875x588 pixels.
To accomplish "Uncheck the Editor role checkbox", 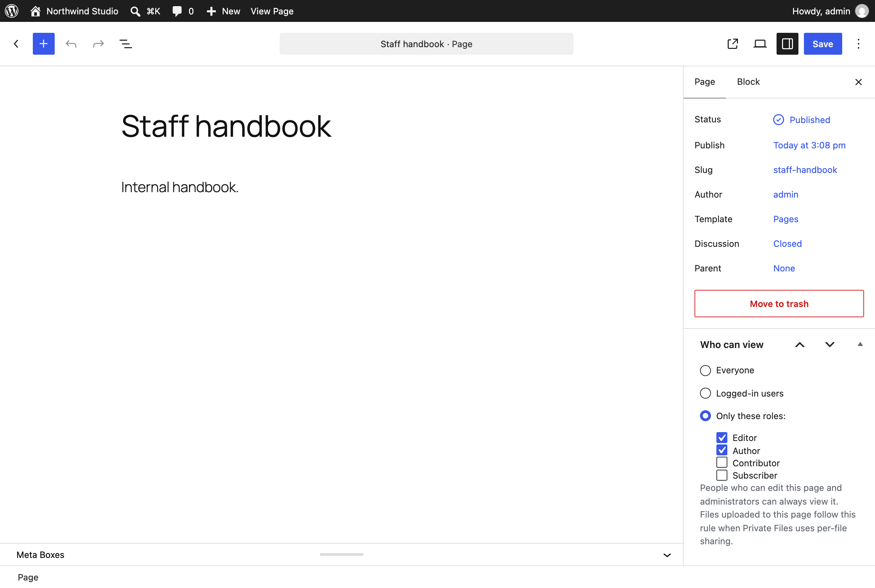I will click(722, 438).
